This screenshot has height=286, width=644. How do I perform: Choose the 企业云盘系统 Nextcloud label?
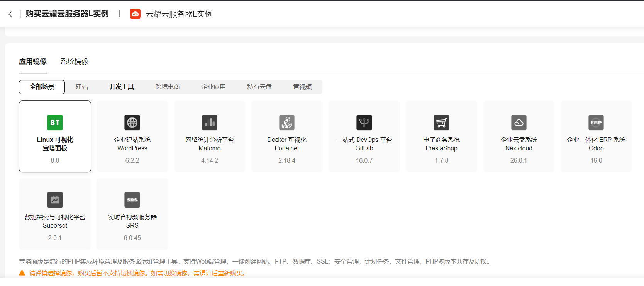pyautogui.click(x=519, y=144)
